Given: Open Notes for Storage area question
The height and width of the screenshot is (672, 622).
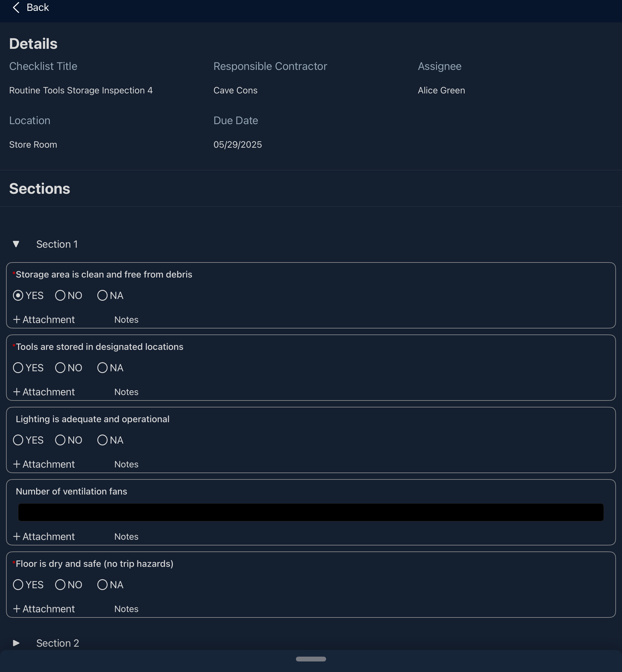Looking at the screenshot, I should (126, 320).
